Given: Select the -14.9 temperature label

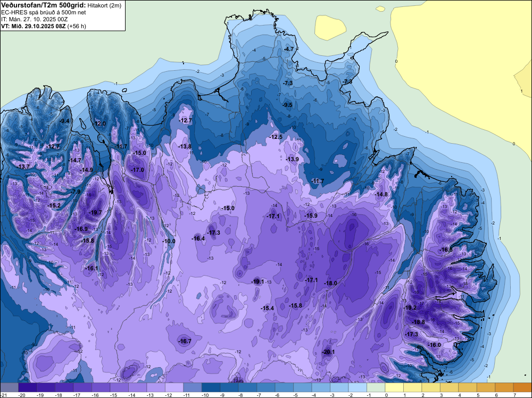Looking at the screenshot, I should click(86, 170).
